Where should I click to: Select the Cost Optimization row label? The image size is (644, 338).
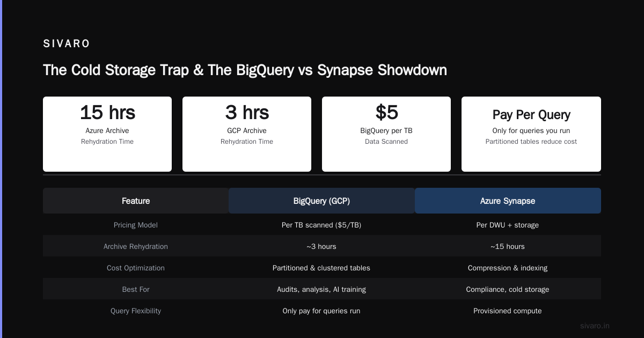click(x=136, y=268)
